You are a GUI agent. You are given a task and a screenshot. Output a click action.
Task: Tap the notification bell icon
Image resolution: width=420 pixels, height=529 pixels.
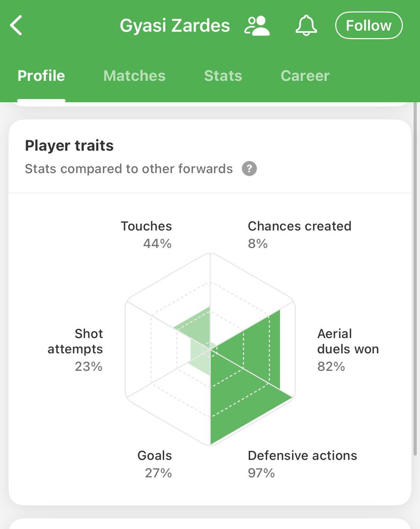[x=306, y=25]
